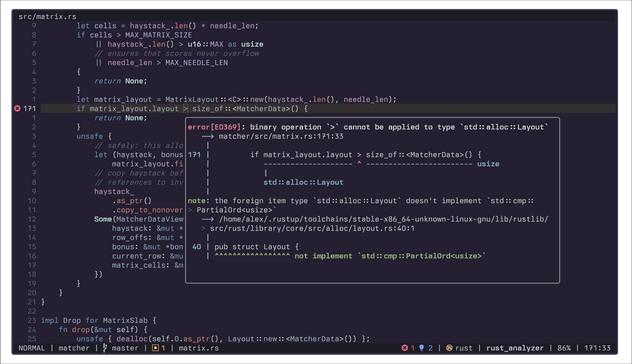Click the red error marker beside line 171
The image size is (632, 364).
click(x=17, y=108)
